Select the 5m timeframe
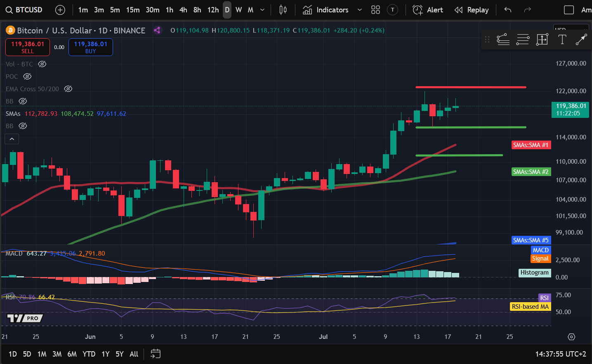Viewport: 592px width, 364px height. (x=115, y=10)
